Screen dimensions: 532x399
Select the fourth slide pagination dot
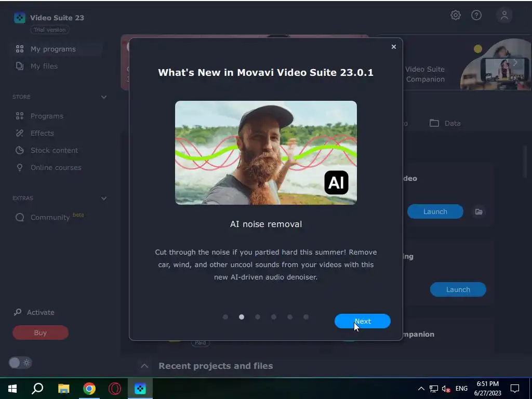tap(274, 317)
